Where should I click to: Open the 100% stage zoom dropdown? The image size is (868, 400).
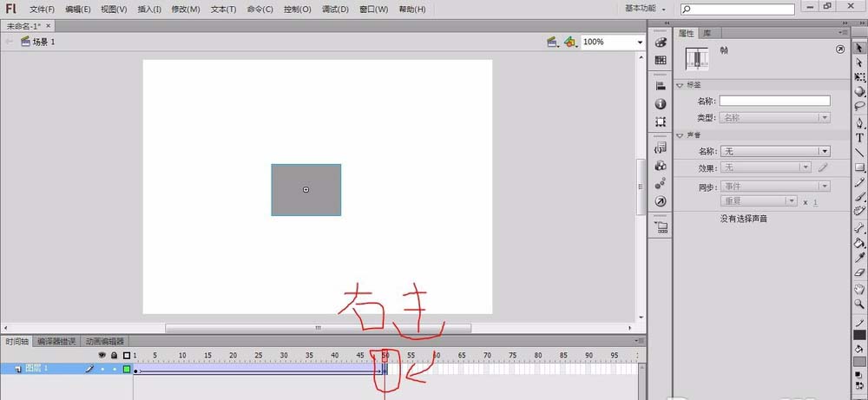click(x=612, y=42)
